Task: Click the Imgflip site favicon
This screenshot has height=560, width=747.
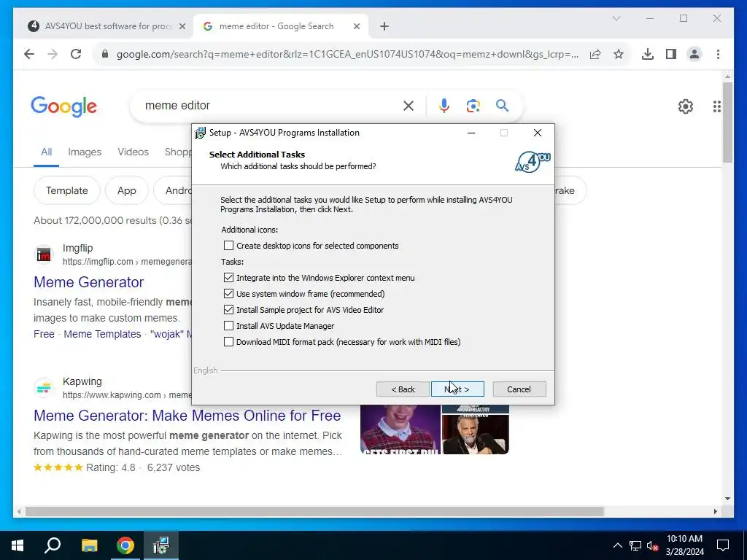Action: click(44, 254)
